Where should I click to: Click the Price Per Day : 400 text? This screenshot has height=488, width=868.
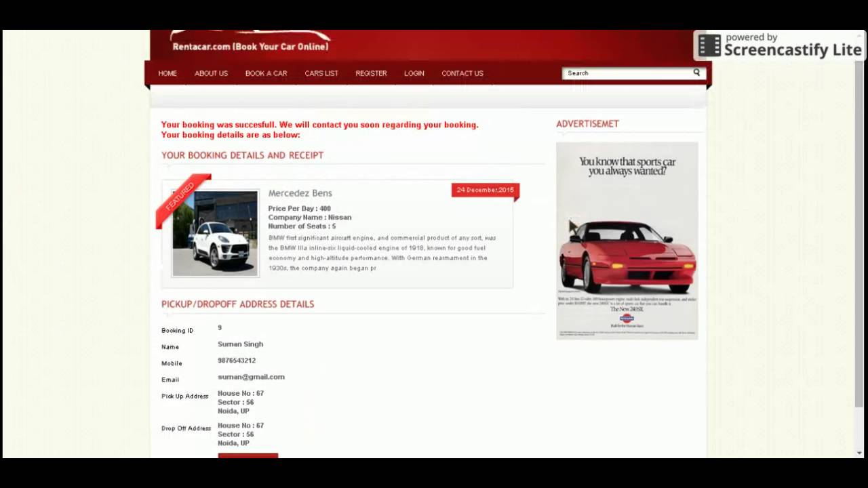(x=299, y=209)
